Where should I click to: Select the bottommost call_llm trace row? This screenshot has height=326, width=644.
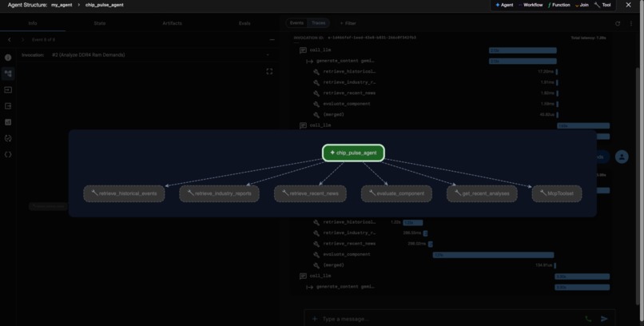tap(451, 276)
